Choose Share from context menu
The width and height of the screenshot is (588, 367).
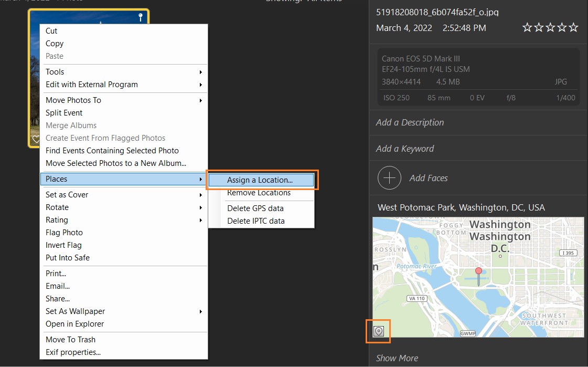[x=124, y=299]
